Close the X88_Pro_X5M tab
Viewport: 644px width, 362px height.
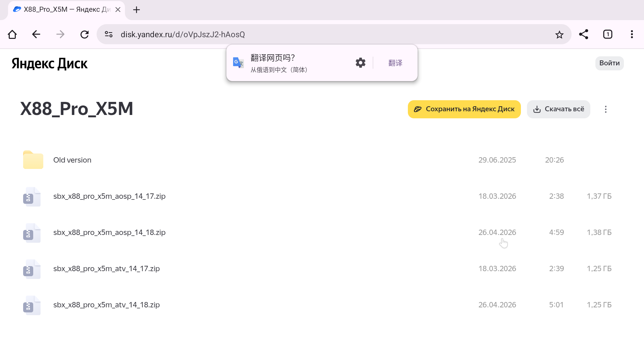(118, 10)
